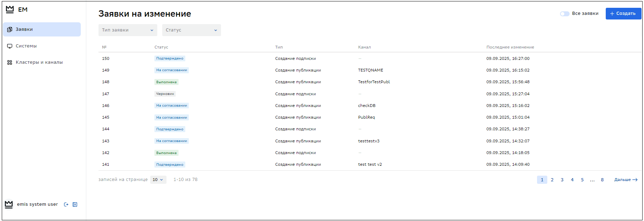
Task: Click the date 09.09.2025, 14:09:40
Action: coord(508,164)
